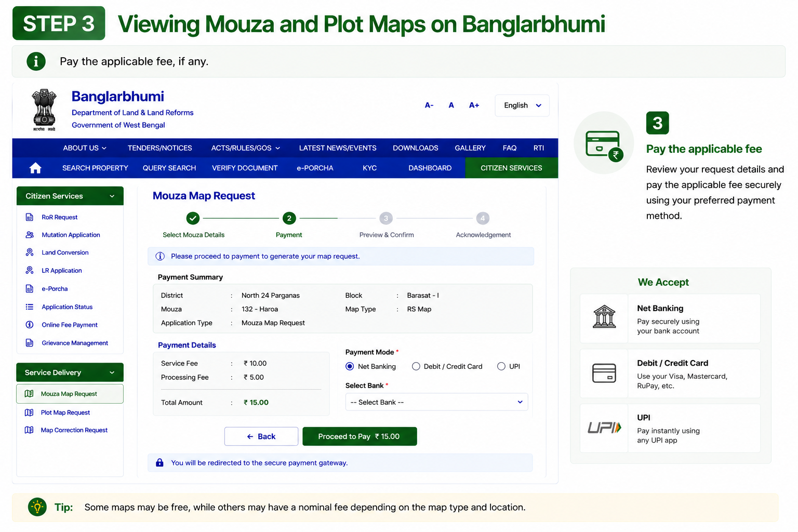Click the info icon in payment notice
Screen dimensions: 798x532
160,256
